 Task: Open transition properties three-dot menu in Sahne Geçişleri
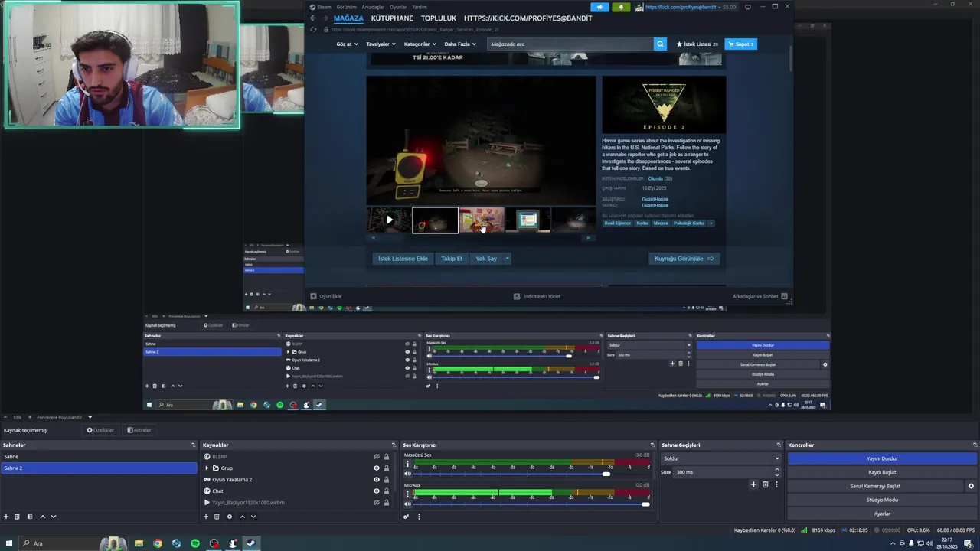click(776, 484)
